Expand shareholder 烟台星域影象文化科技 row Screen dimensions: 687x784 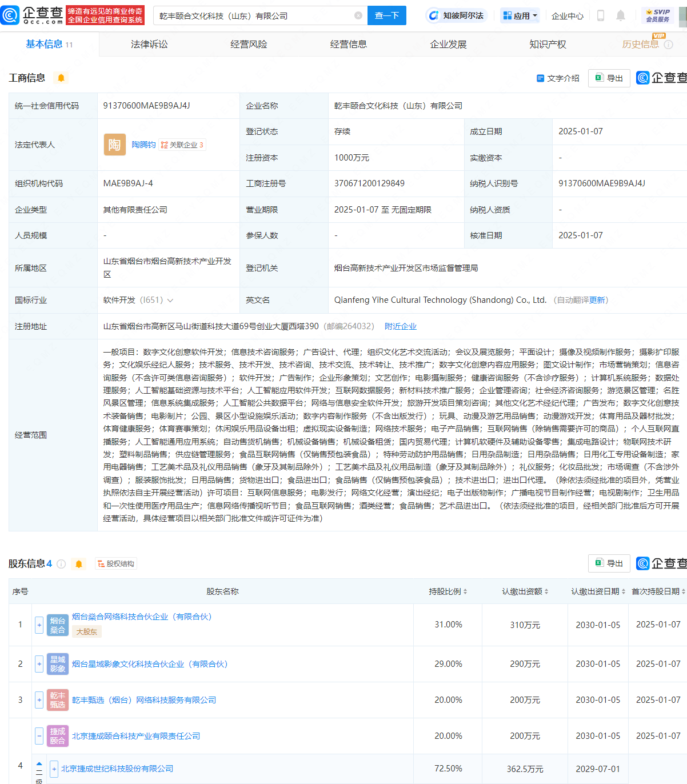pos(39,664)
